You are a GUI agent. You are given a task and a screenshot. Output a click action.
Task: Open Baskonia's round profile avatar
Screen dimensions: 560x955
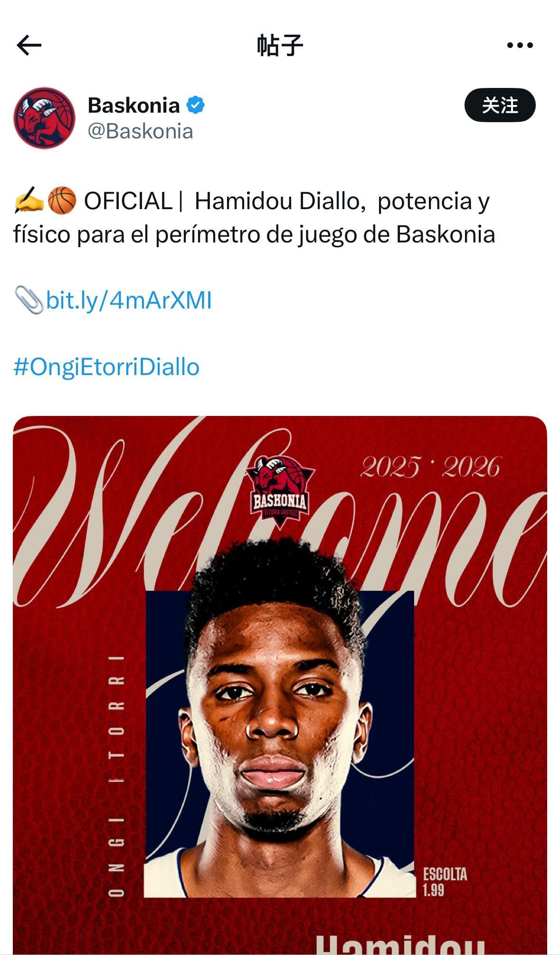[44, 118]
